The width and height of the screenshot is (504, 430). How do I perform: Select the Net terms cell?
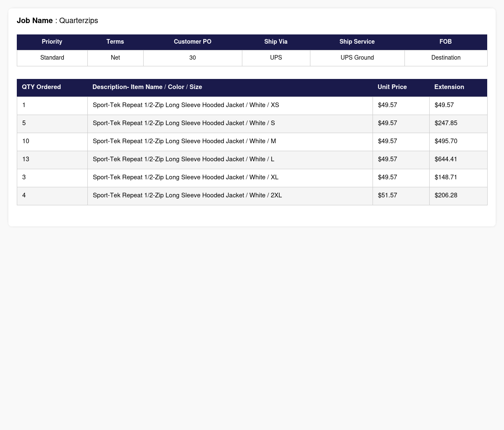[x=115, y=58]
